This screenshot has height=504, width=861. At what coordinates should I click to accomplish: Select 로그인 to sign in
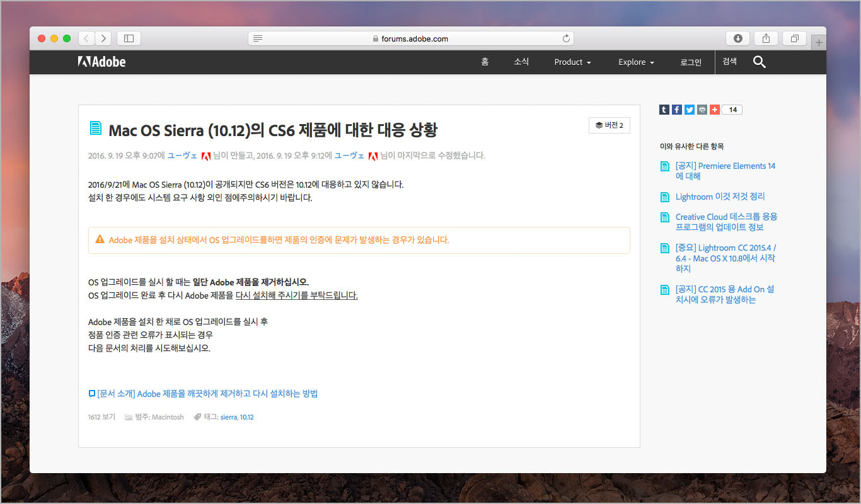(x=691, y=62)
